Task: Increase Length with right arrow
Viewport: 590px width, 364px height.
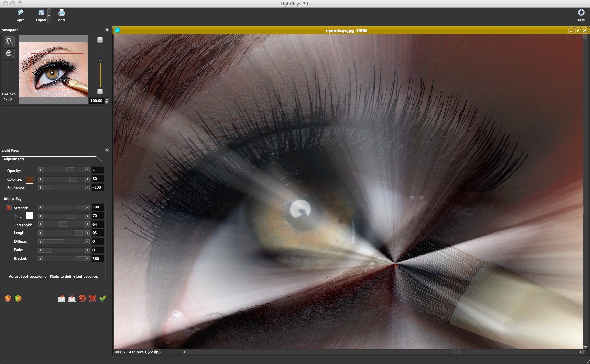Action: tap(87, 233)
